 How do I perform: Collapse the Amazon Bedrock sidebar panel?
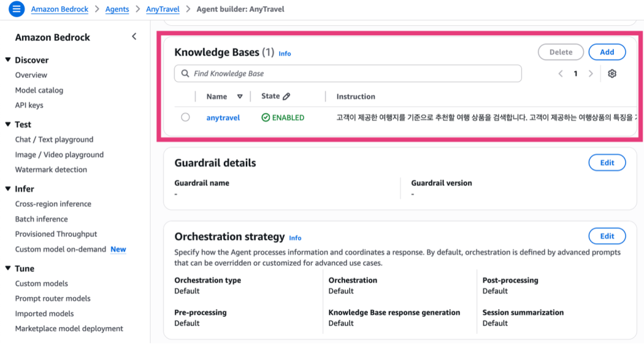pos(134,37)
